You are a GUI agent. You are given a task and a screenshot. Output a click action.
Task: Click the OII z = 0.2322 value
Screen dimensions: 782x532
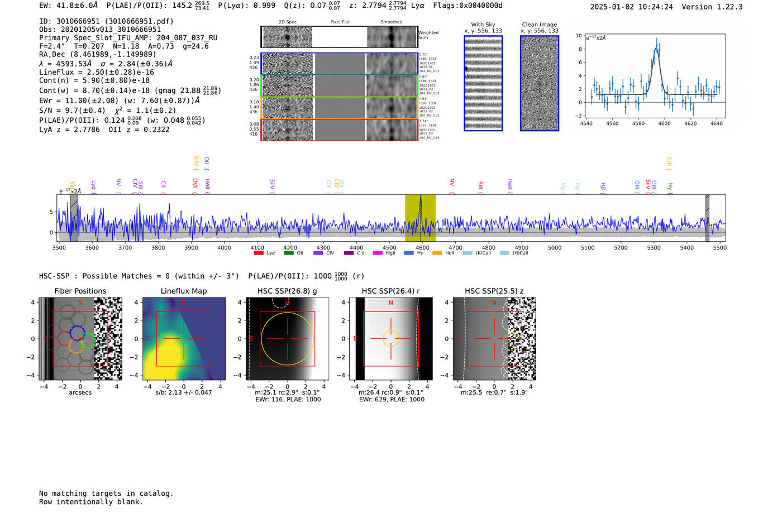[139, 130]
